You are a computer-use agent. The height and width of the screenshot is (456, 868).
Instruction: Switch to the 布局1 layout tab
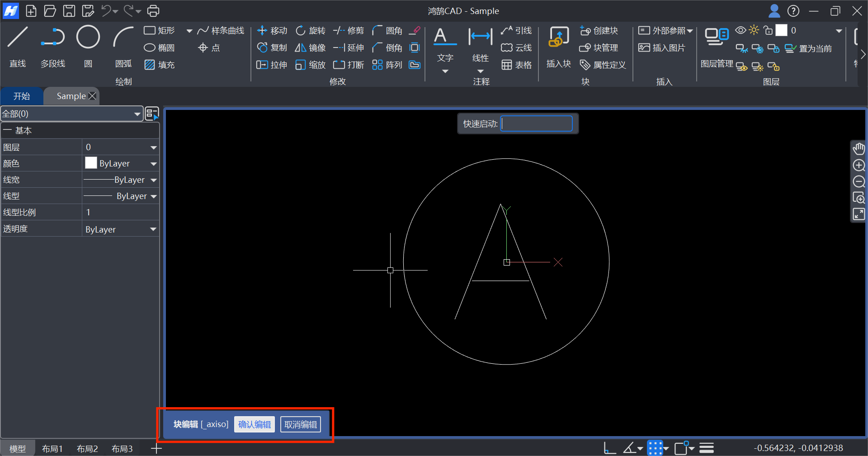coord(52,449)
